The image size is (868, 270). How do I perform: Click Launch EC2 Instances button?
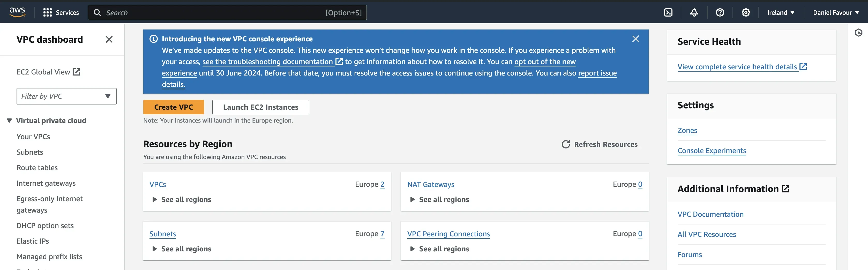pos(260,107)
